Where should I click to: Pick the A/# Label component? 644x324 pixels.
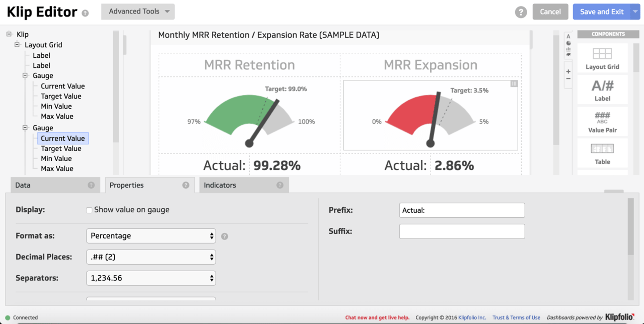602,90
